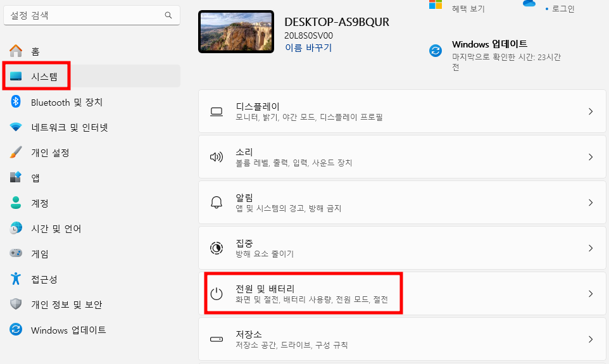Screen dimensions: 609x364
Task: Expand 소리 row chevron
Action: (591, 157)
